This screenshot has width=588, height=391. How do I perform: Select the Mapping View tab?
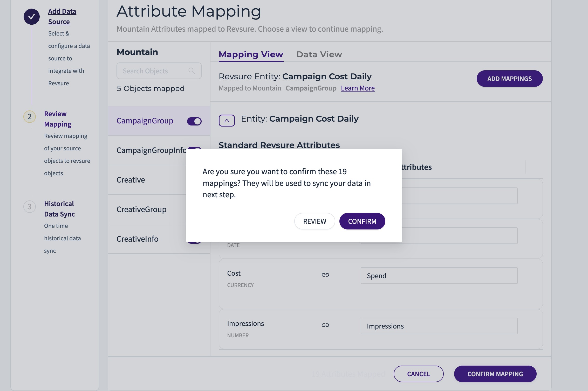[251, 54]
